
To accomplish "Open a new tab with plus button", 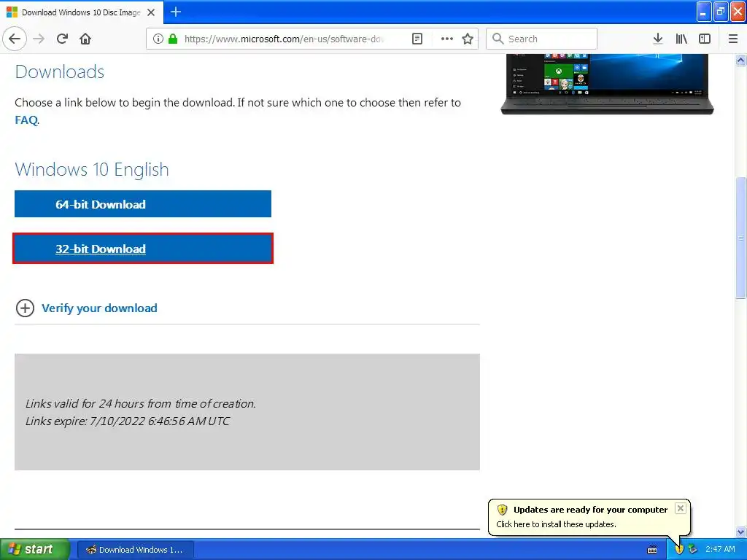I will coord(176,12).
